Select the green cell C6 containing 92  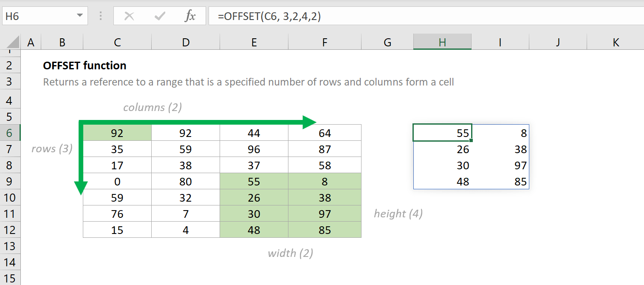[x=117, y=133]
